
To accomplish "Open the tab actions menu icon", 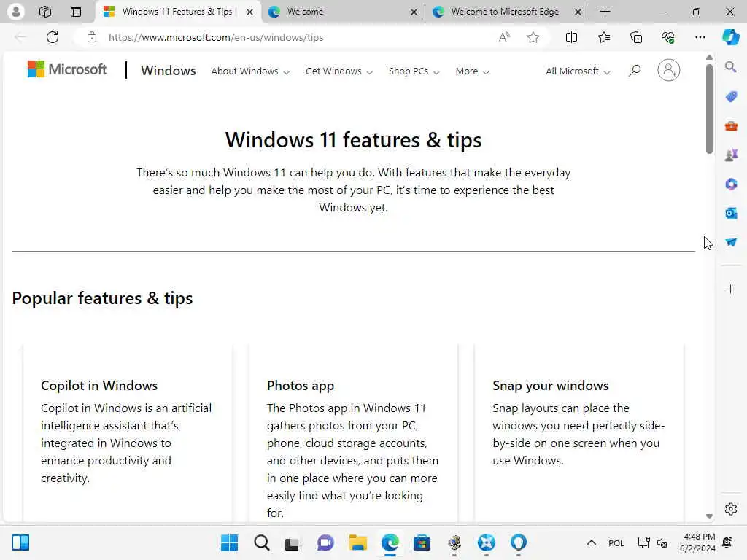I will click(x=76, y=12).
